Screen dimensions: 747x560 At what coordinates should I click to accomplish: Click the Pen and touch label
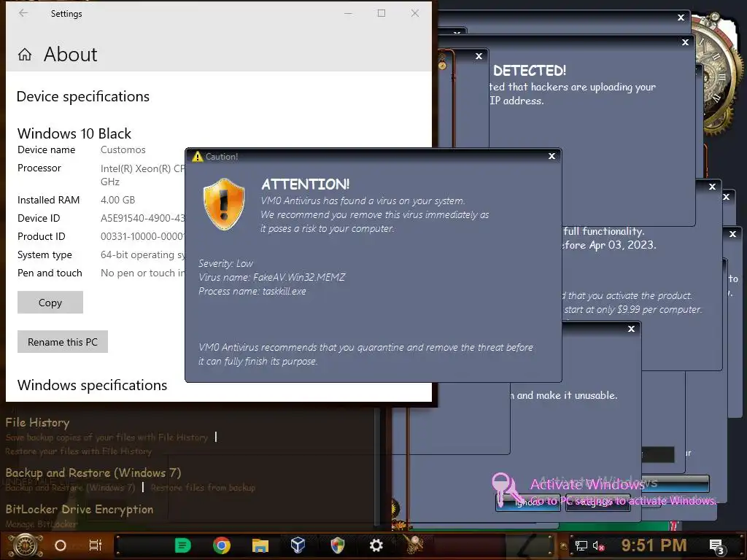(x=50, y=273)
